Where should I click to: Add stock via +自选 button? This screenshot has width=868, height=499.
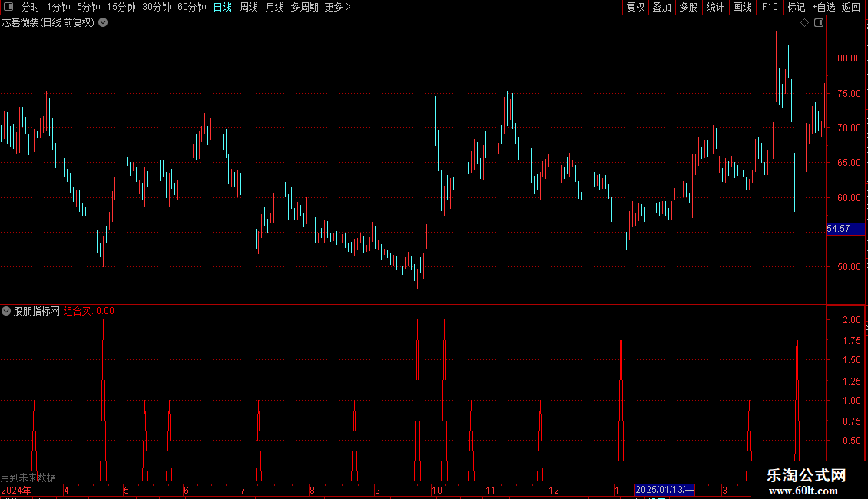tap(823, 7)
